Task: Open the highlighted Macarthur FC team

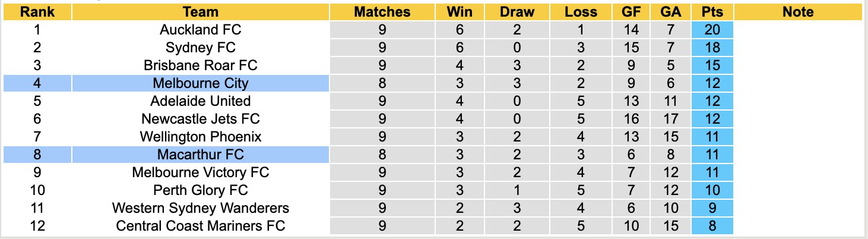Action: tap(201, 155)
